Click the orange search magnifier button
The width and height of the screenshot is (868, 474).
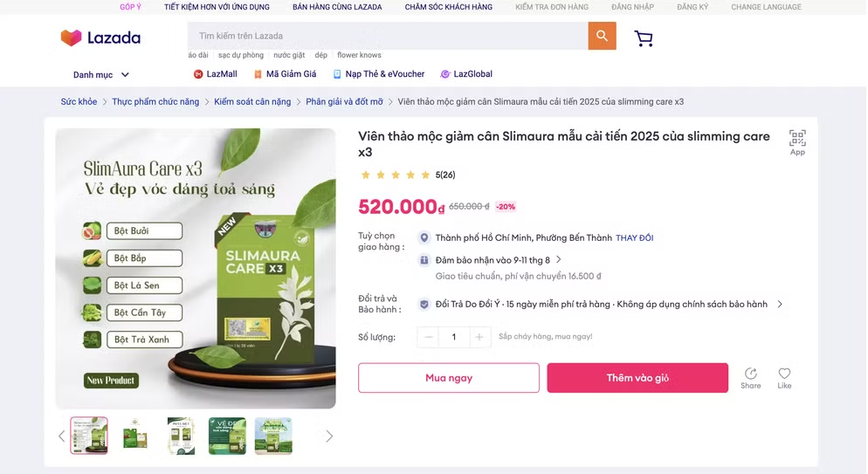point(602,36)
